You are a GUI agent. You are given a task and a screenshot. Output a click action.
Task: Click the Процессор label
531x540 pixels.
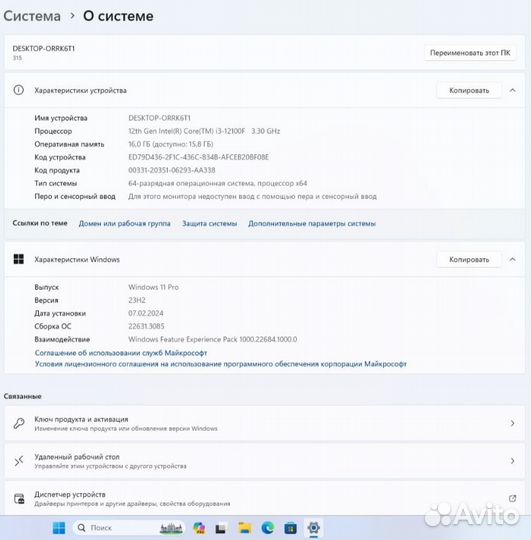(x=53, y=131)
